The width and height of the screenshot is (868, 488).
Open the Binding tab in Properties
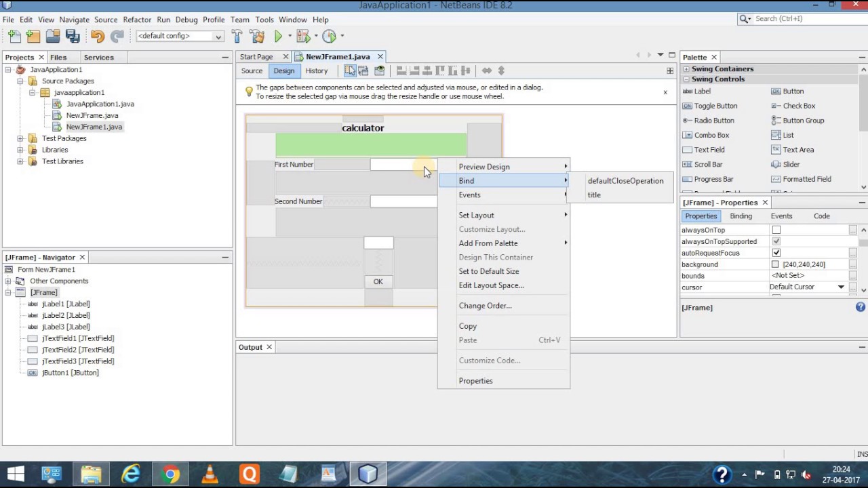pyautogui.click(x=741, y=216)
